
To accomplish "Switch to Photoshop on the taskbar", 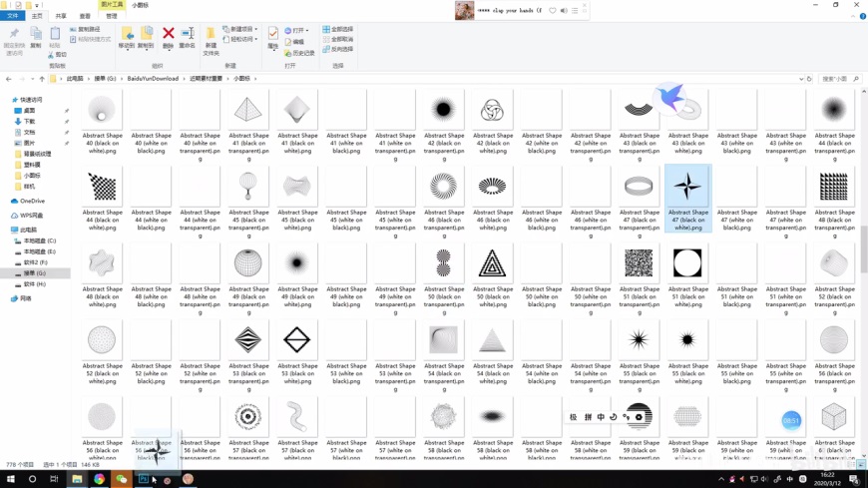I will (x=144, y=479).
